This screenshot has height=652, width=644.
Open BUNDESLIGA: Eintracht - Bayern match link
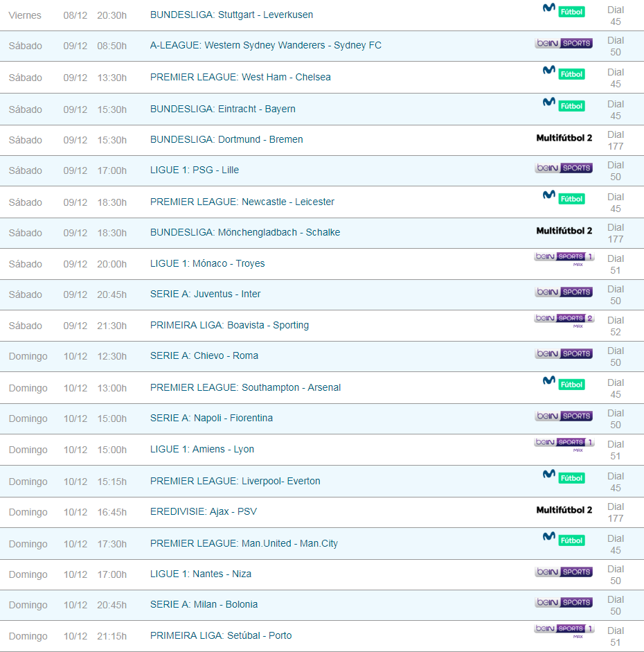click(222, 109)
